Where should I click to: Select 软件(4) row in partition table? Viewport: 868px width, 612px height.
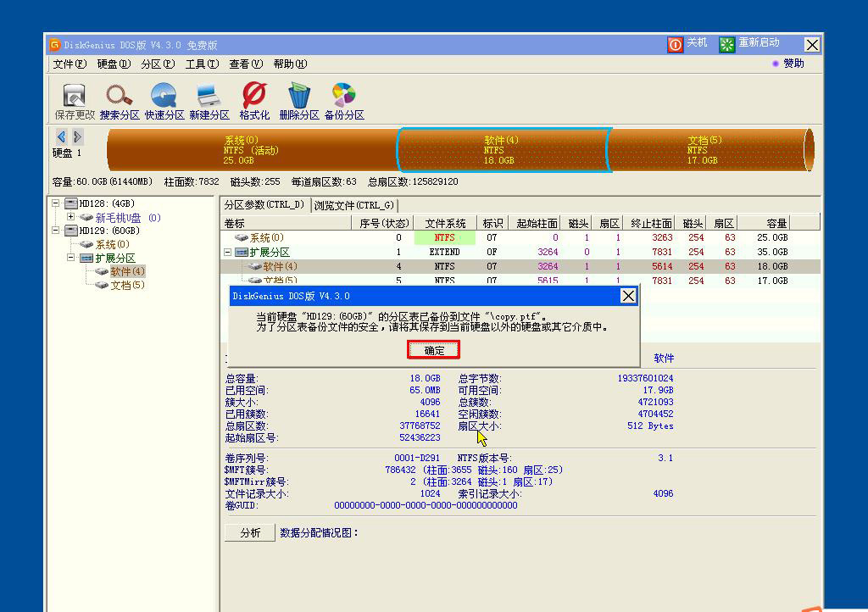520,267
